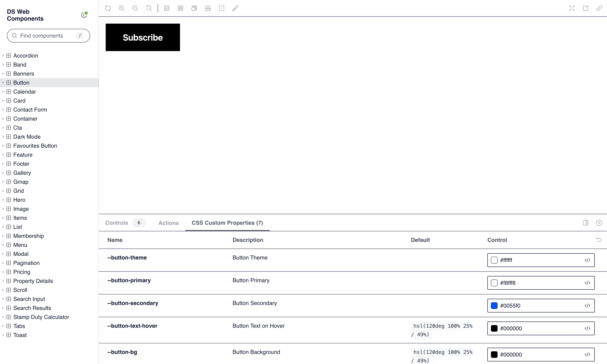Open the --button-text-hover black color swatch
The height and width of the screenshot is (364, 607).
(494, 328)
